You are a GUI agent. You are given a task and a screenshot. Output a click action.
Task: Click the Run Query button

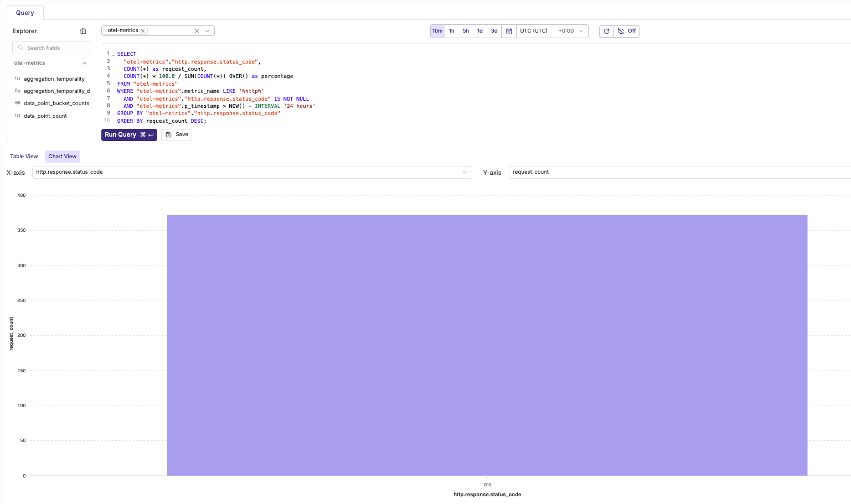pos(129,134)
